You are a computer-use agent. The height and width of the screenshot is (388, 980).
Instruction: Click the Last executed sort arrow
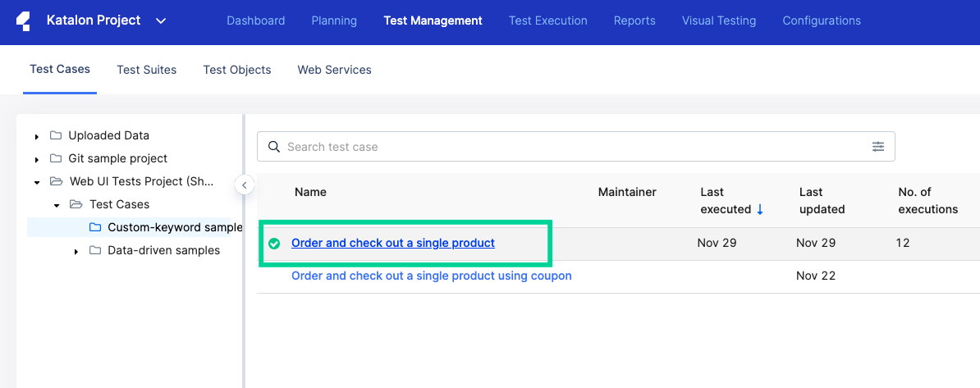(x=760, y=209)
